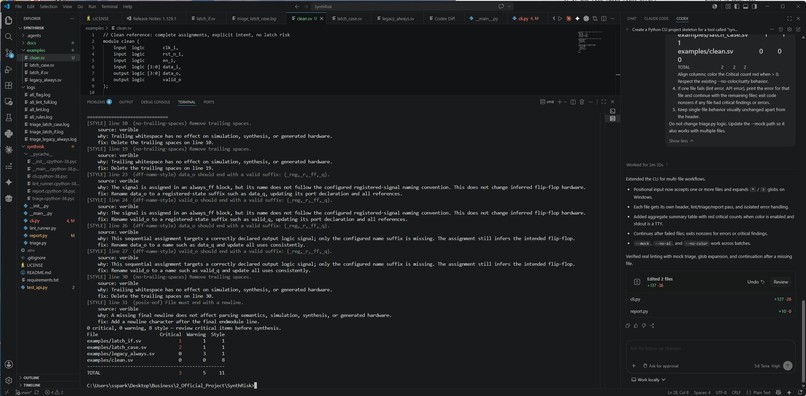The image size is (806, 396).
Task: Toggle the primary side bar layout
Action: tap(738, 7)
